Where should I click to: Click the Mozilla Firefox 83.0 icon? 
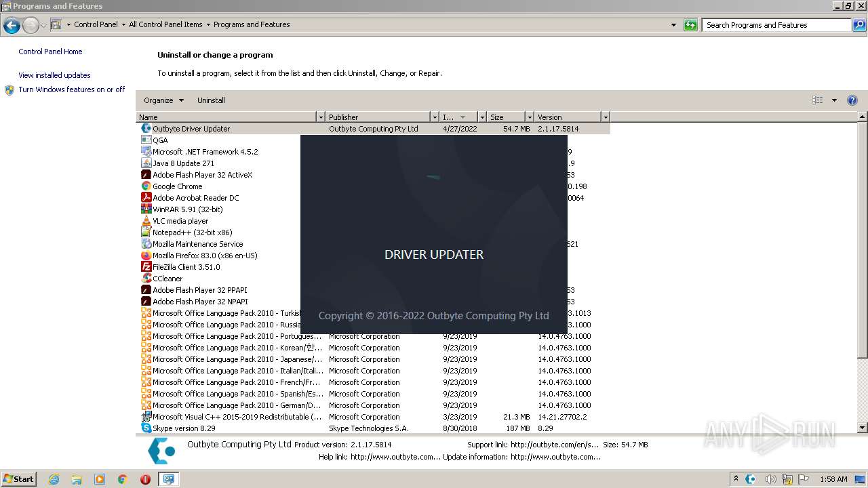click(x=146, y=256)
